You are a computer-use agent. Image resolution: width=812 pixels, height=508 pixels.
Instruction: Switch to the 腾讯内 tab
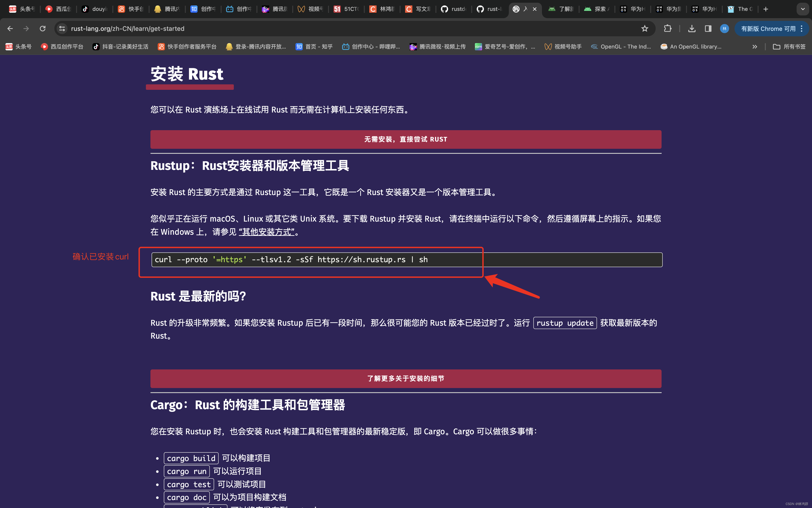(167, 9)
